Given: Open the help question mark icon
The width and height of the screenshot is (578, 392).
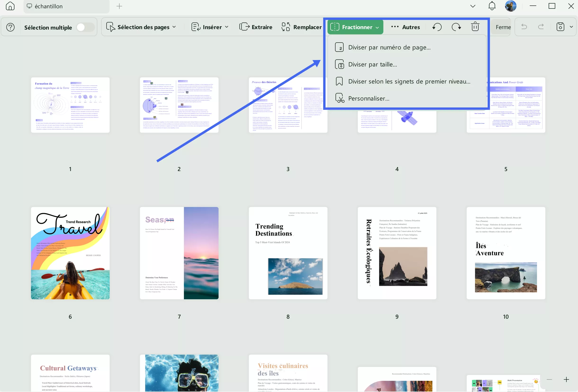Looking at the screenshot, I should [x=10, y=27].
